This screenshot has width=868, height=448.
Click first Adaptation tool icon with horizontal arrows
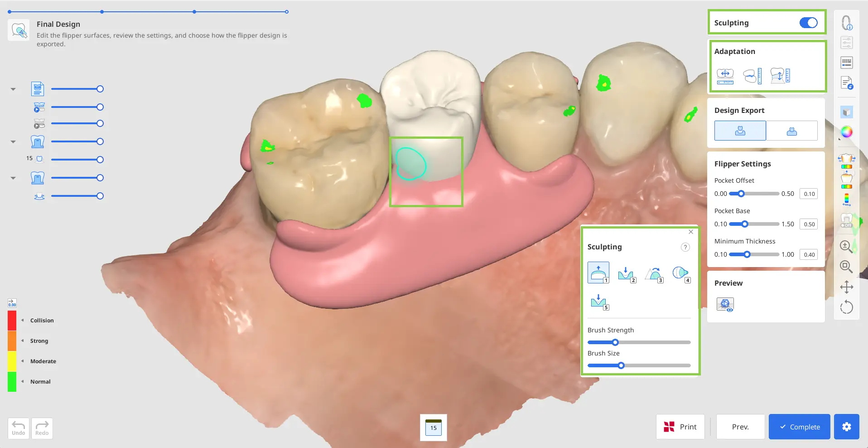pos(725,75)
